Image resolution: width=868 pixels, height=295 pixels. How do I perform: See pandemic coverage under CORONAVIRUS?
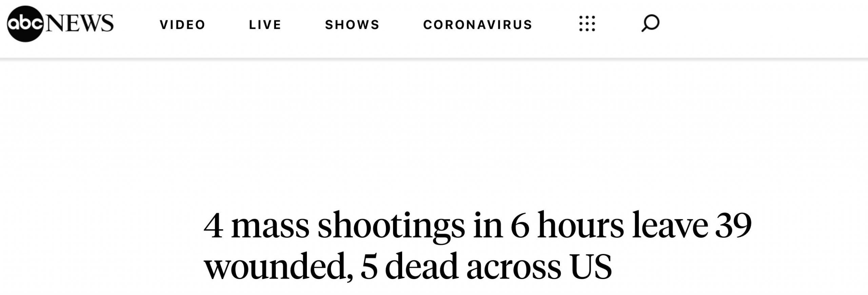478,24
